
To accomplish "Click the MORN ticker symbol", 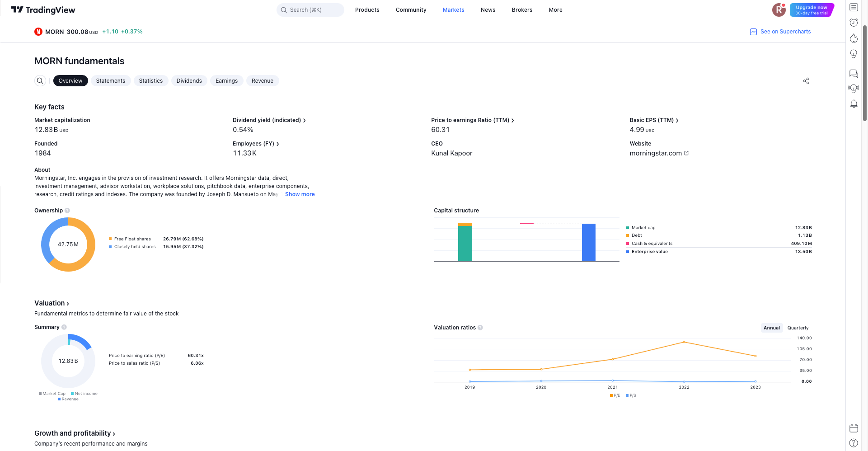I will (55, 32).
